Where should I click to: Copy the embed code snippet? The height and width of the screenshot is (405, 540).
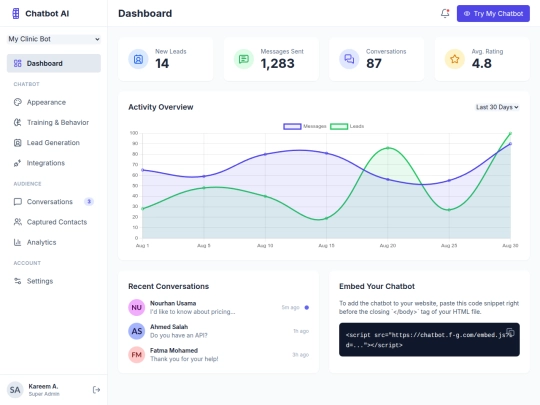[x=510, y=332]
